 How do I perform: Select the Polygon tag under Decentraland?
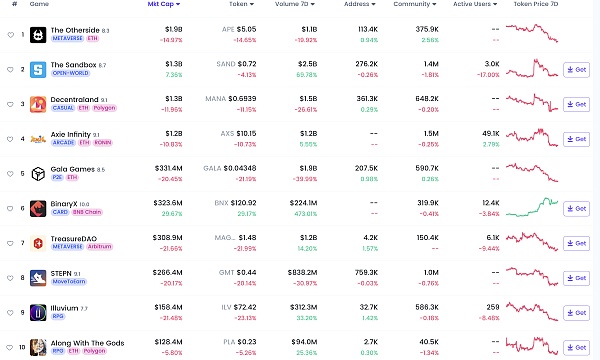[104, 108]
